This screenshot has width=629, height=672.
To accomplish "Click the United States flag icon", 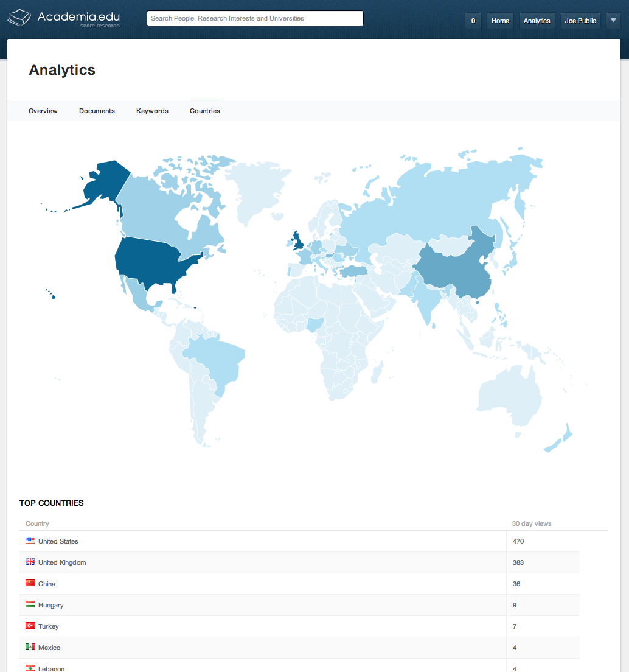I will (30, 541).
